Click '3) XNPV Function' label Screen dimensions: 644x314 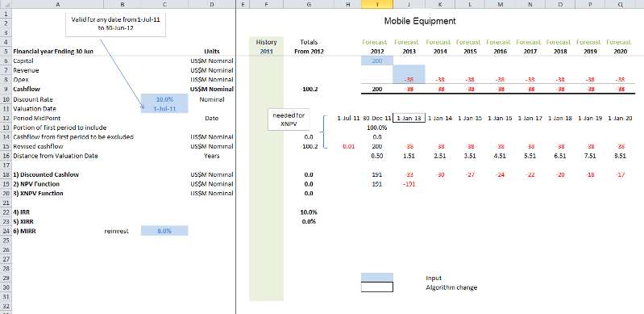[x=38, y=193]
